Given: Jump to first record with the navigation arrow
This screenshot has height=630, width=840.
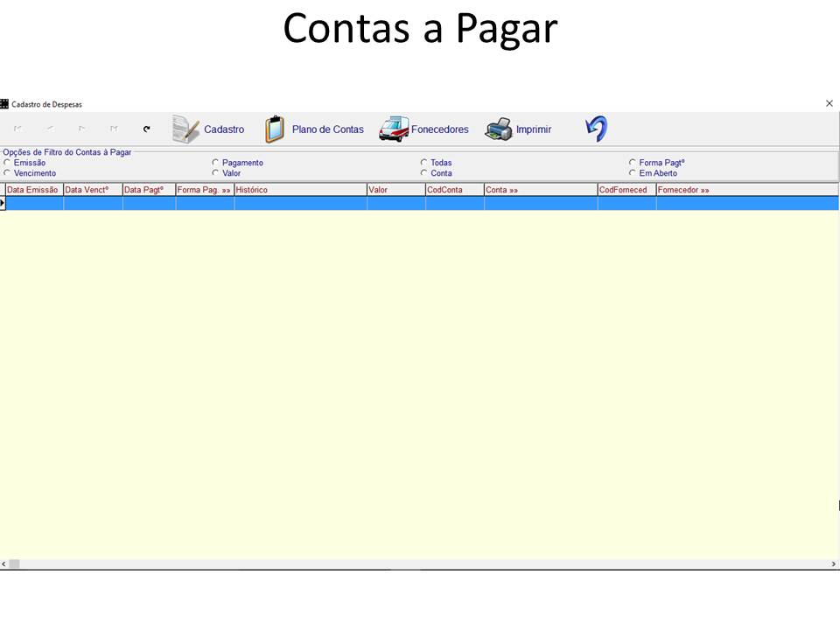Looking at the screenshot, I should [x=17, y=129].
